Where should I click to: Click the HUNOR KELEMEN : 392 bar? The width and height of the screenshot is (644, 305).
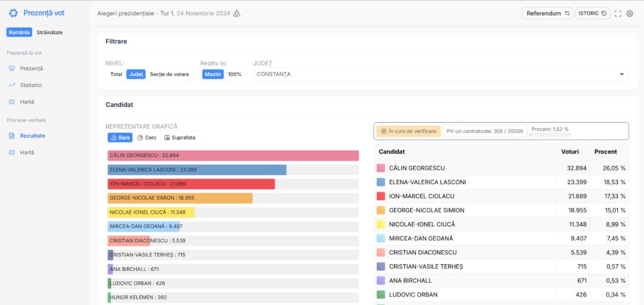109,297
